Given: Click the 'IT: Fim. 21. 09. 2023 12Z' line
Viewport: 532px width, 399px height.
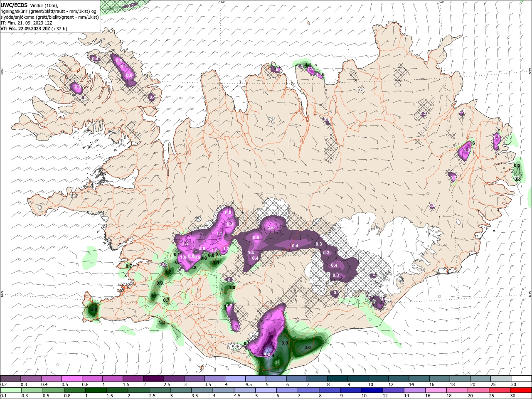Looking at the screenshot, I should point(26,23).
